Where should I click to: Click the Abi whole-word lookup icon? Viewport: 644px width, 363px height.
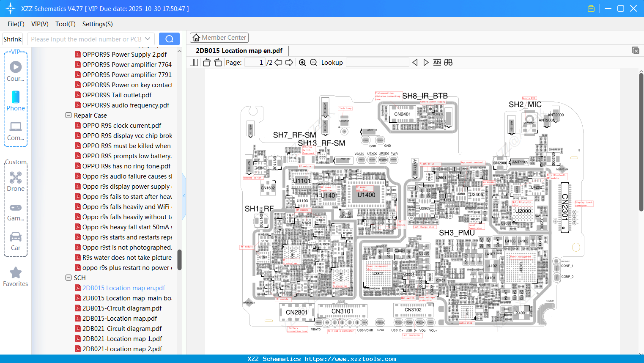pyautogui.click(x=437, y=62)
